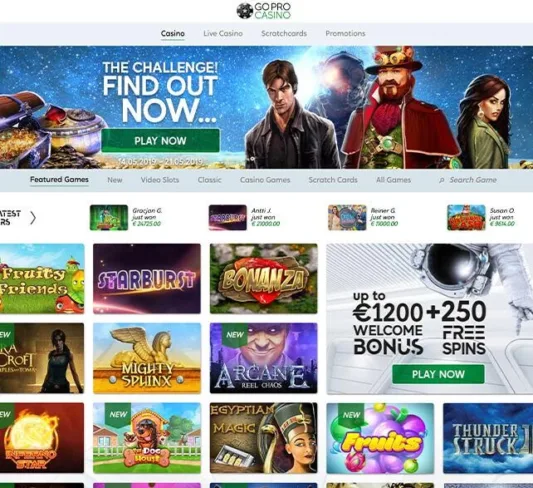This screenshot has width=533, height=488.
Task: Open the Starburst winner thumbnail icon
Action: pos(227,217)
